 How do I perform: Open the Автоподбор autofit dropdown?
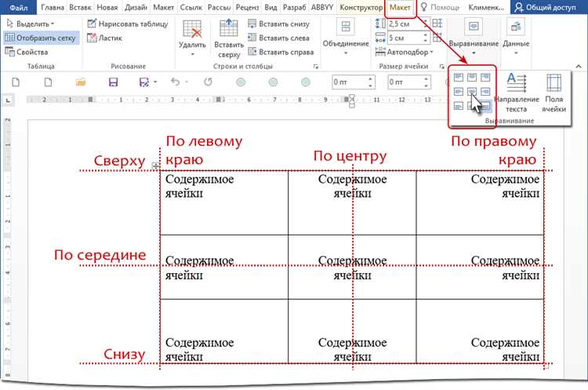click(x=405, y=52)
